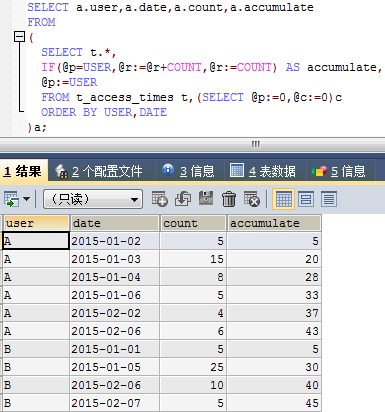Select count cell with value 15
Viewport: 385px width, 412px height.
(193, 259)
